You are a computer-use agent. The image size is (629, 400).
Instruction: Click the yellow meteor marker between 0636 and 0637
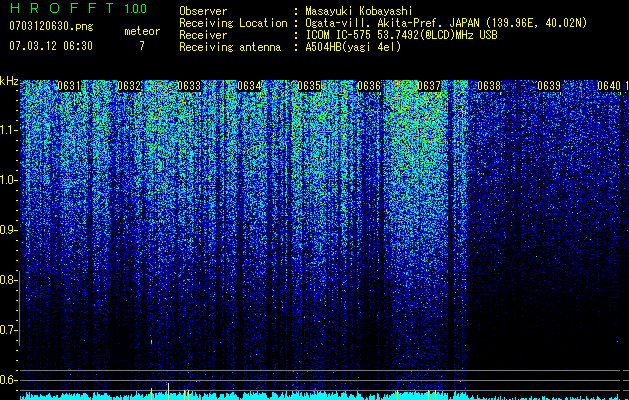pos(397,395)
